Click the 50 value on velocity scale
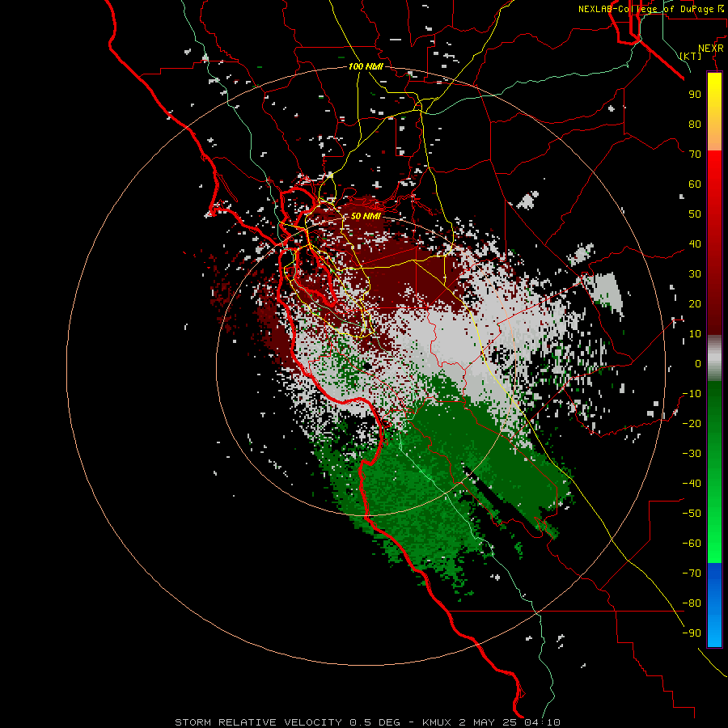 coord(695,214)
